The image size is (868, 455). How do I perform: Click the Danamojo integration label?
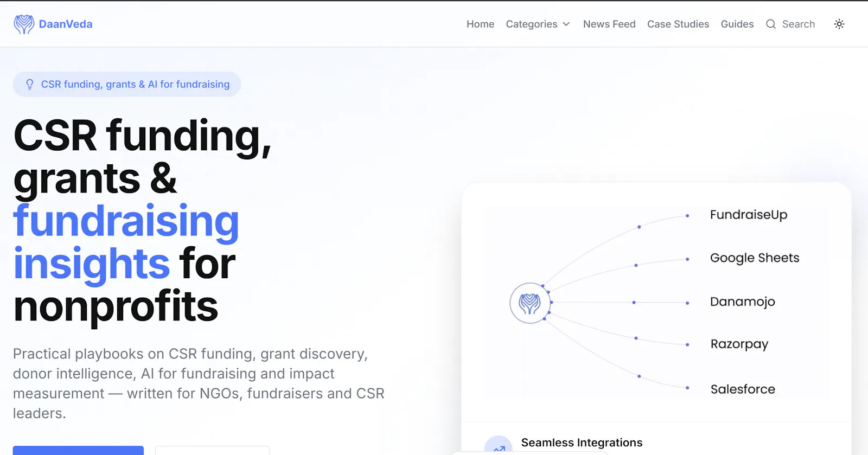click(743, 302)
